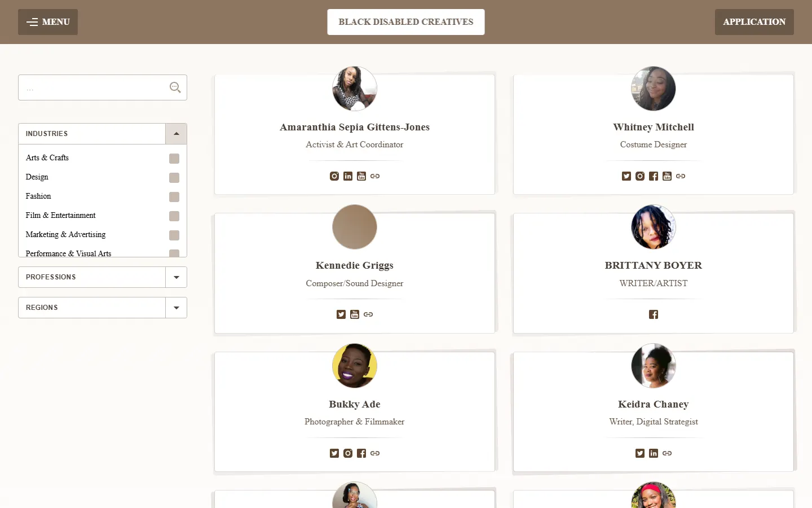Open Amaranthia Gittens-Jones's LinkedIn icon
This screenshot has width=812, height=508.
pyautogui.click(x=348, y=176)
